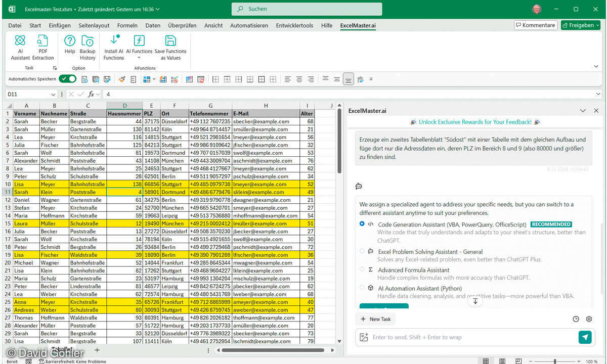Click the zoom-in plus in status bar
The image size is (607, 364).
click(578, 361)
